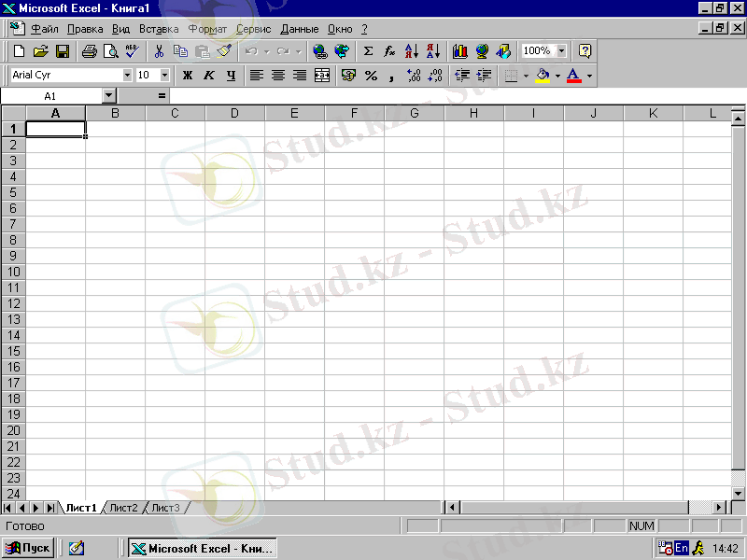This screenshot has height=560, width=747.
Task: Select row header 12
Action: (13, 303)
